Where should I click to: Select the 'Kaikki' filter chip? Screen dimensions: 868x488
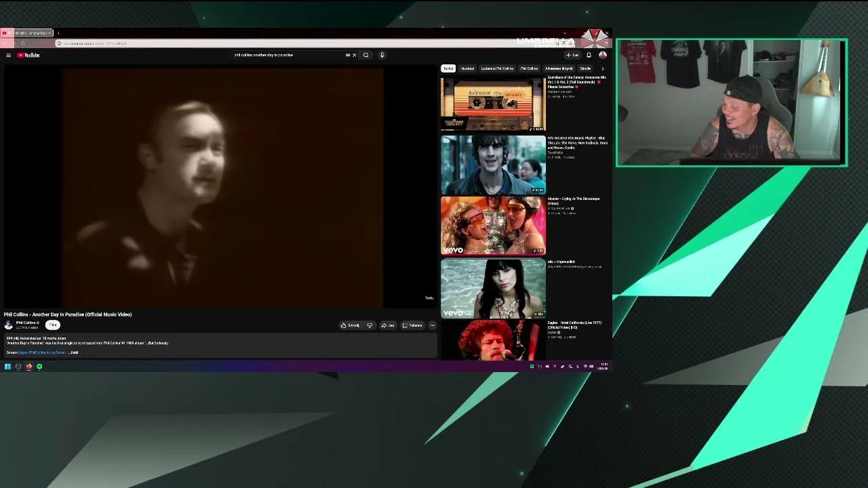coord(448,68)
